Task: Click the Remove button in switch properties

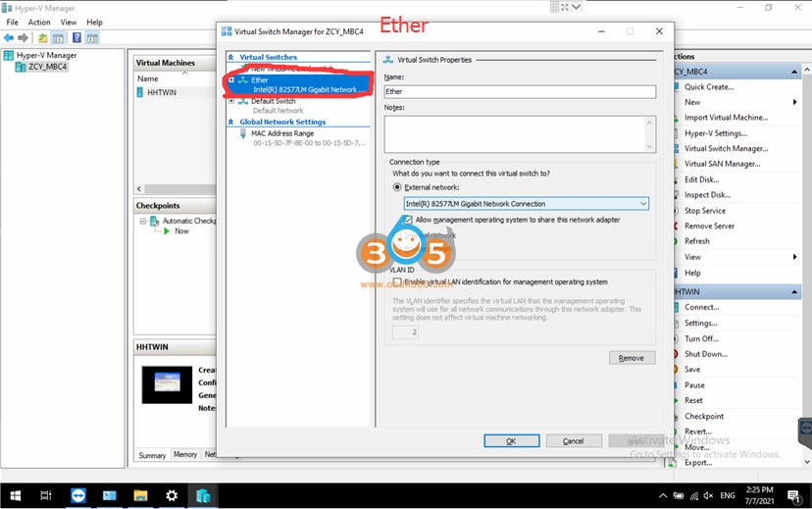Action: click(632, 358)
